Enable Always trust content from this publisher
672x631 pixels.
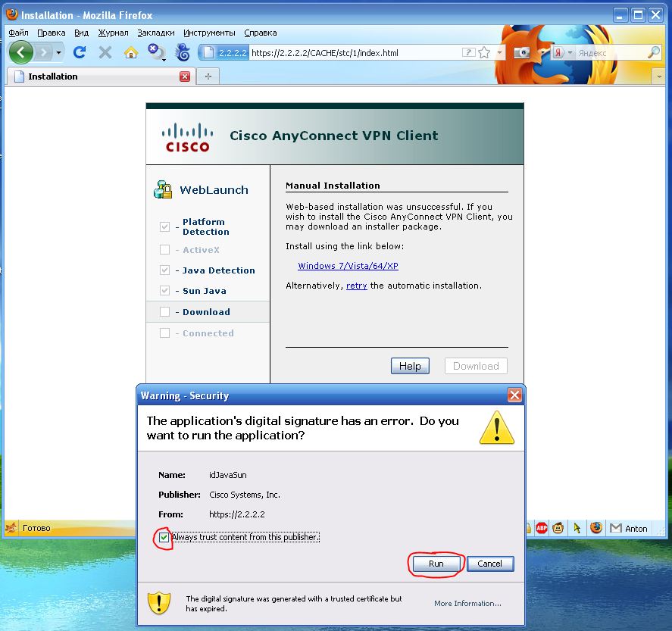click(x=164, y=538)
